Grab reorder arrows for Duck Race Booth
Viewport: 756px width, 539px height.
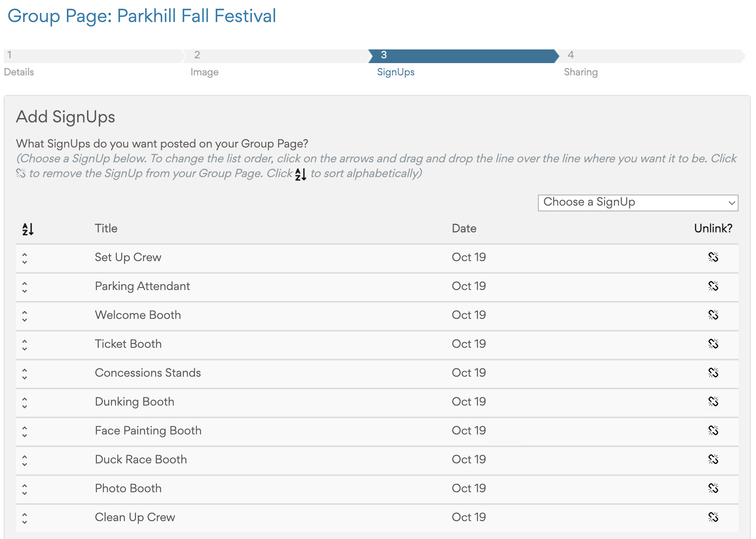pyautogui.click(x=25, y=461)
